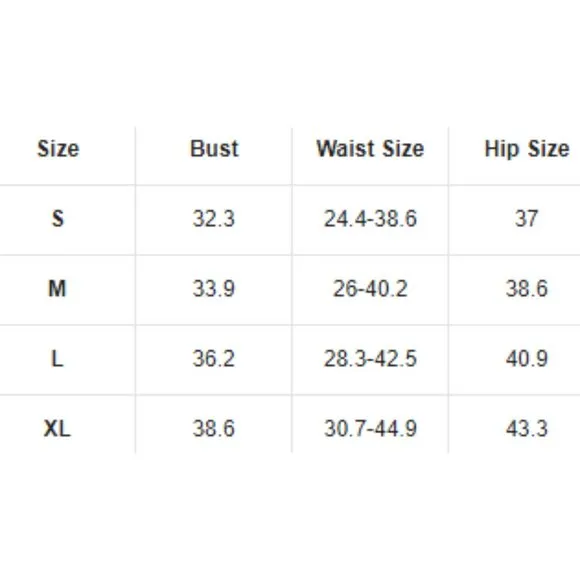Click the 36.2 bust value

[214, 359]
